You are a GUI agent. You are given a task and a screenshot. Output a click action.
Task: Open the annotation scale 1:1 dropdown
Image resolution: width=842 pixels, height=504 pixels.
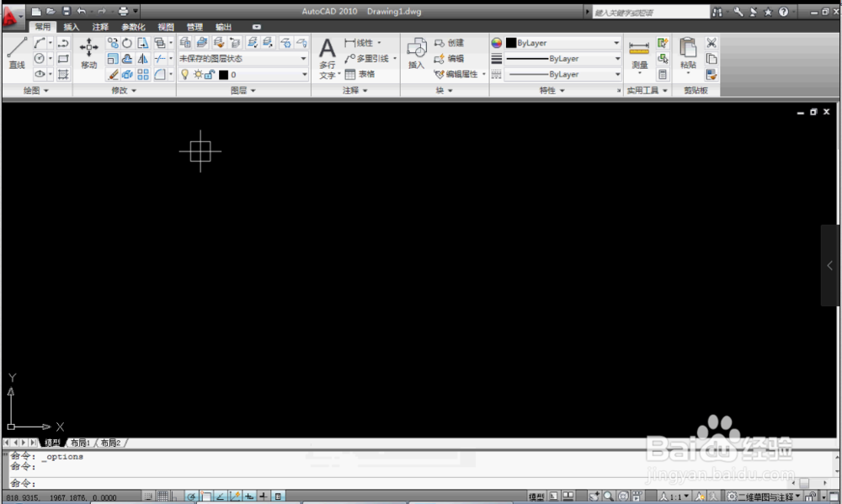[675, 496]
